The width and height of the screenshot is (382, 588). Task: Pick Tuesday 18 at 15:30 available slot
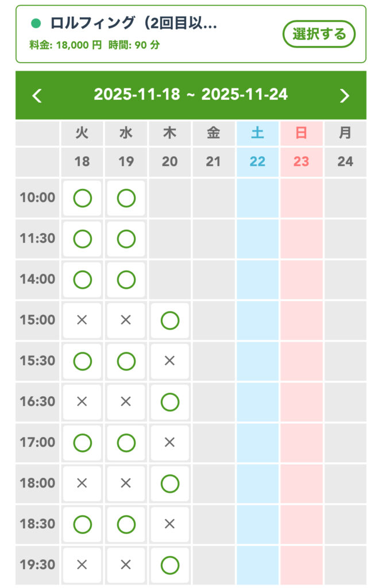click(82, 361)
